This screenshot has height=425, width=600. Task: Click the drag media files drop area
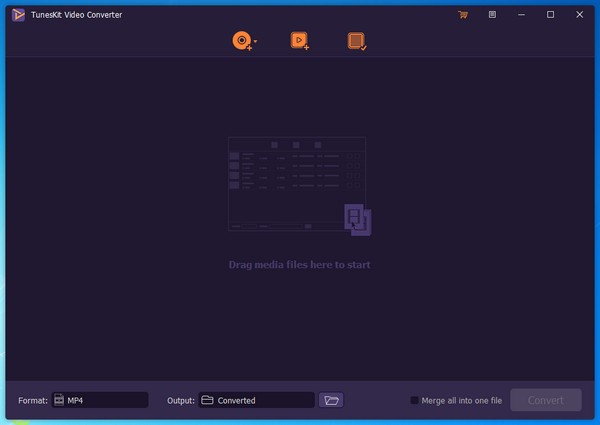point(299,265)
